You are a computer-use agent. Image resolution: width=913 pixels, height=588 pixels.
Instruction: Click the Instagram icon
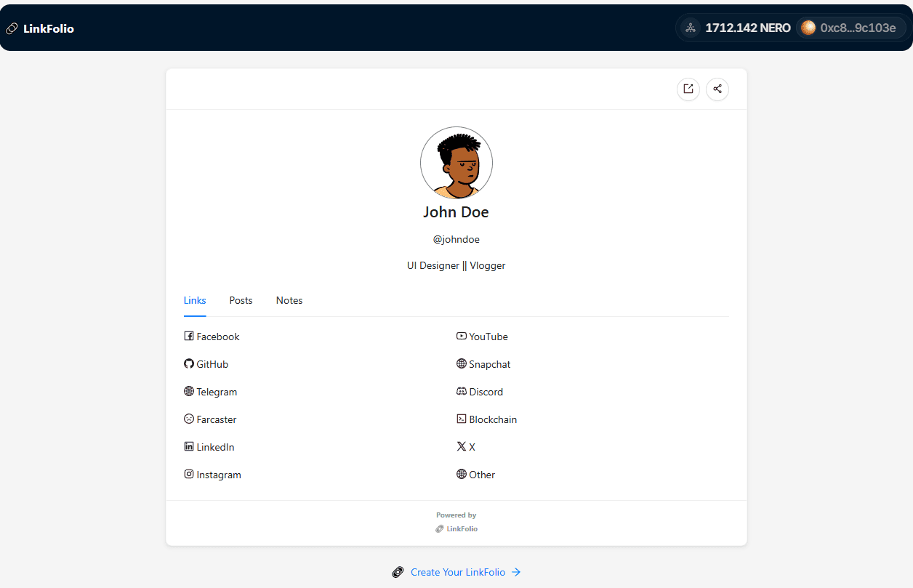[x=189, y=475]
